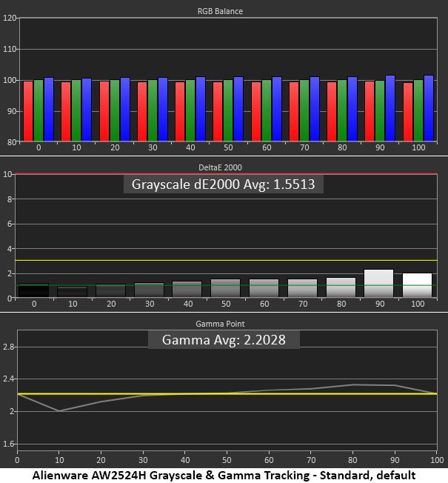Click the green threshold line in DeltaE chart

(x=227, y=285)
